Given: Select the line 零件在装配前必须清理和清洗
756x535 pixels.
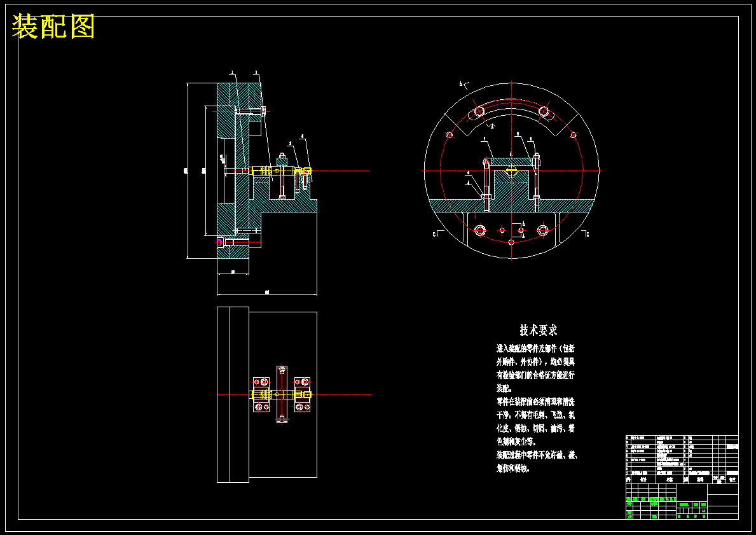Looking at the screenshot, I should pyautogui.click(x=535, y=401).
